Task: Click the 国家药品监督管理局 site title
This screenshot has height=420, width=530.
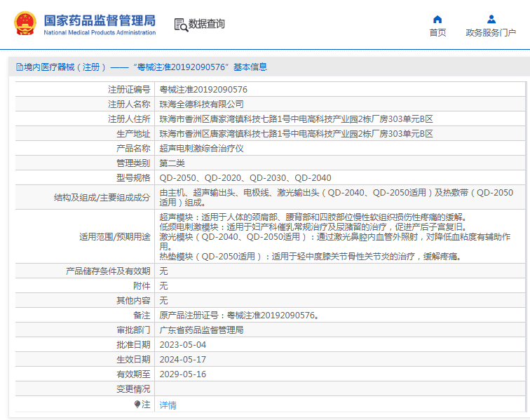Action: pos(100,20)
